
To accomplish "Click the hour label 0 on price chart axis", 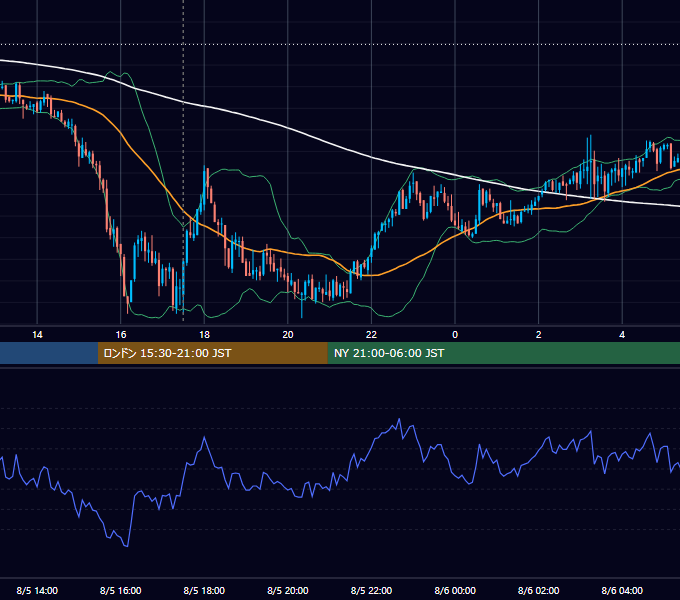I will [455, 335].
